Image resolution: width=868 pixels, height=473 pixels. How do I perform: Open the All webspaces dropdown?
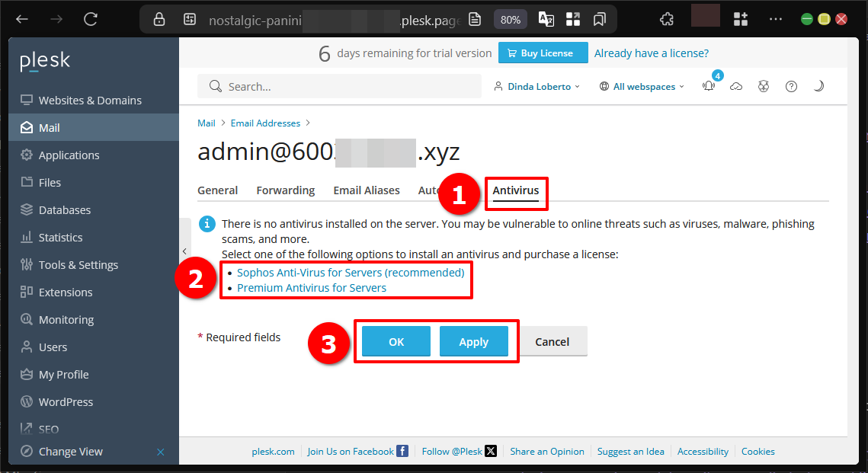642,87
